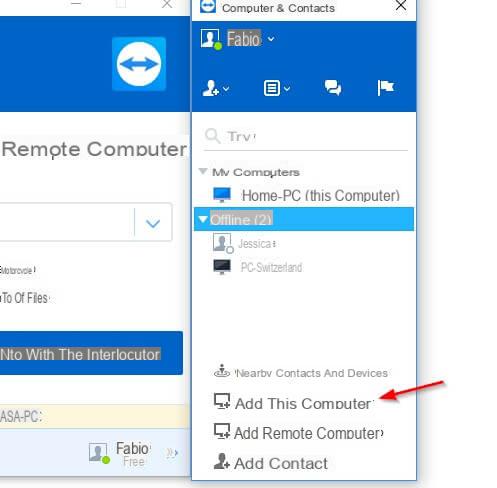The height and width of the screenshot is (488, 497).
Task: Click the search magnifier icon
Action: coord(212,136)
